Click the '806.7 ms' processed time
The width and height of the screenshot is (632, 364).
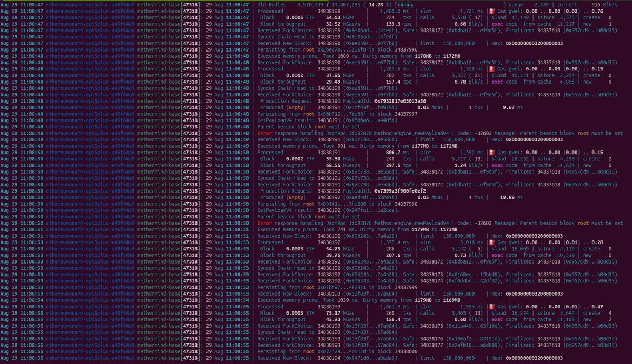397,153
